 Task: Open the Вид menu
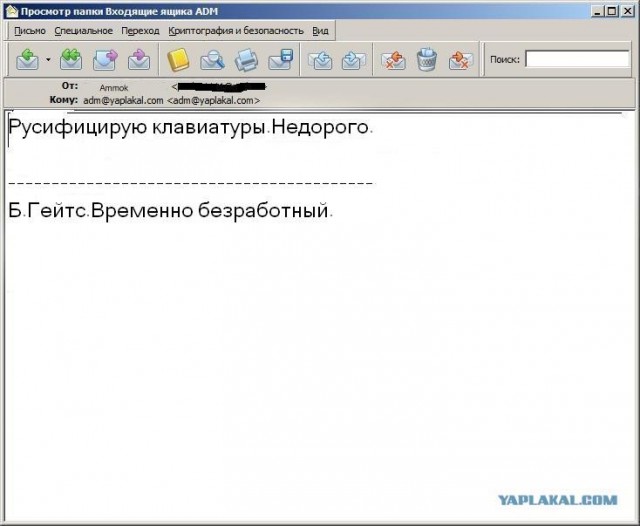tap(320, 31)
